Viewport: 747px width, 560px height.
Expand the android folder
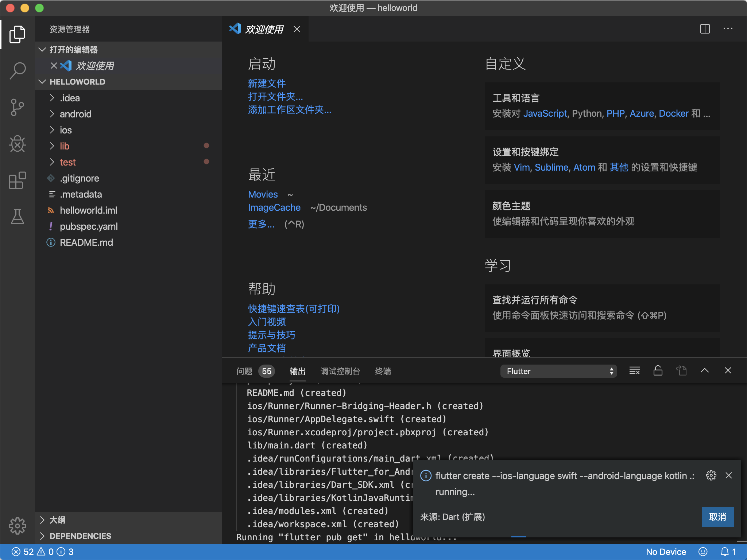point(76,114)
